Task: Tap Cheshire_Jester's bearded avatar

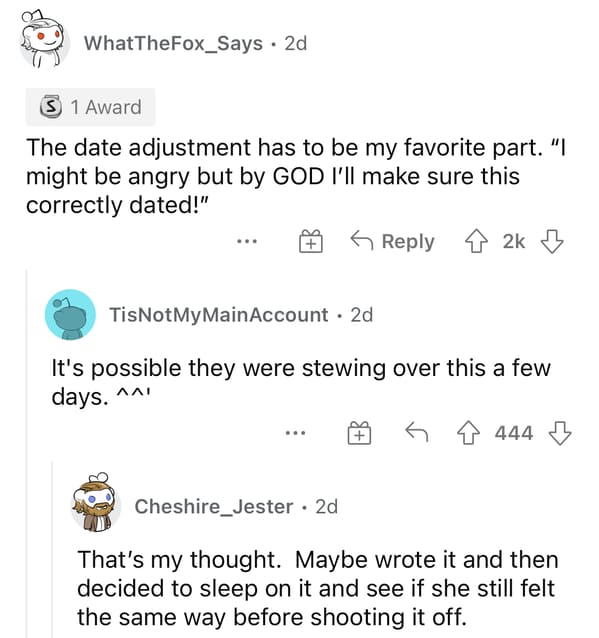Action: (x=96, y=502)
